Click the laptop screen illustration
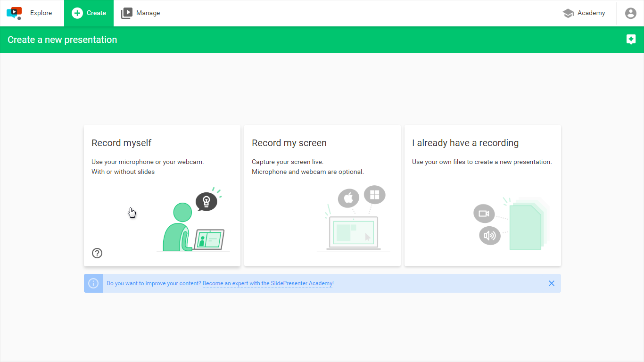Screen dimensions: 644x362 pos(354,233)
